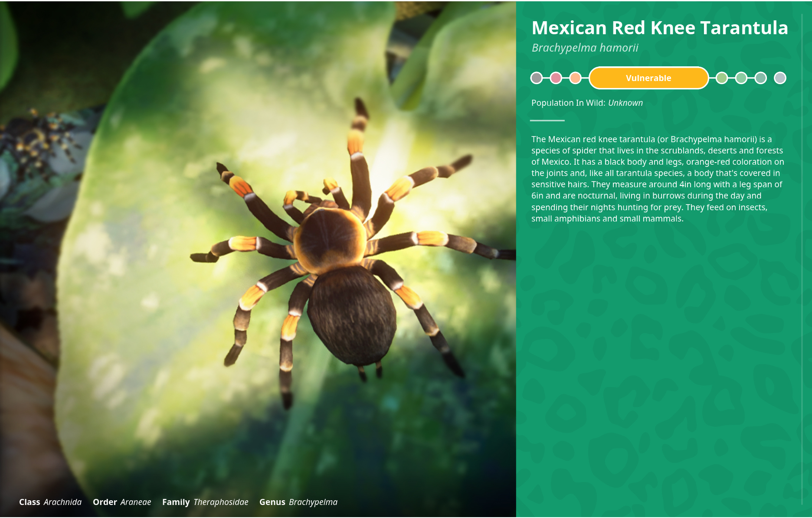Screen dimensions: 812x518
Task: Click the middle green status dot
Action: 741,78
